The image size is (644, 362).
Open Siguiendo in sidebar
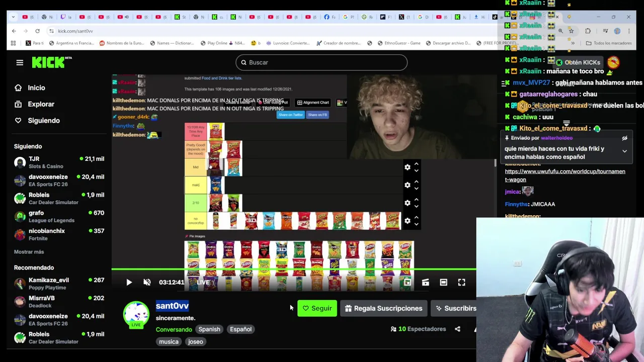coord(37,121)
